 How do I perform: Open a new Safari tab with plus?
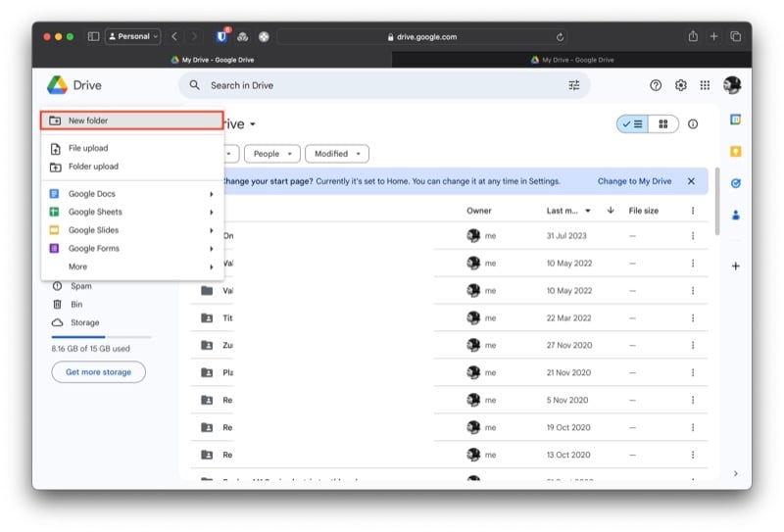click(714, 36)
